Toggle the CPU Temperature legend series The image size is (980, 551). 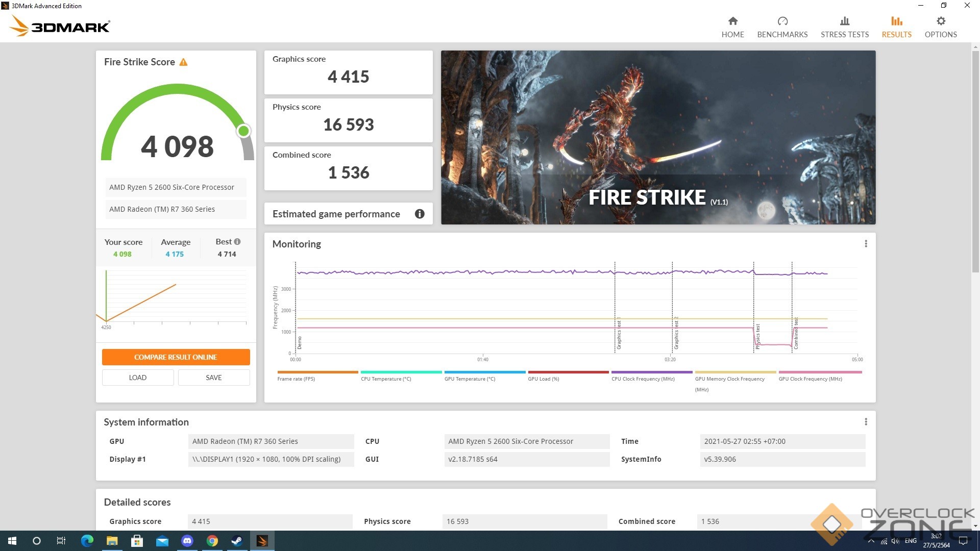tap(386, 379)
